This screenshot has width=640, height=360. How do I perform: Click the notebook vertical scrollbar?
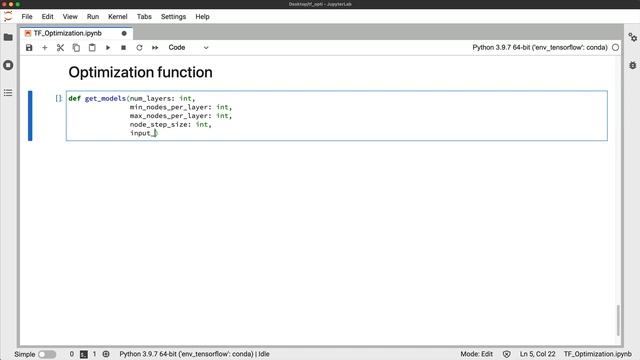pyautogui.click(x=618, y=320)
